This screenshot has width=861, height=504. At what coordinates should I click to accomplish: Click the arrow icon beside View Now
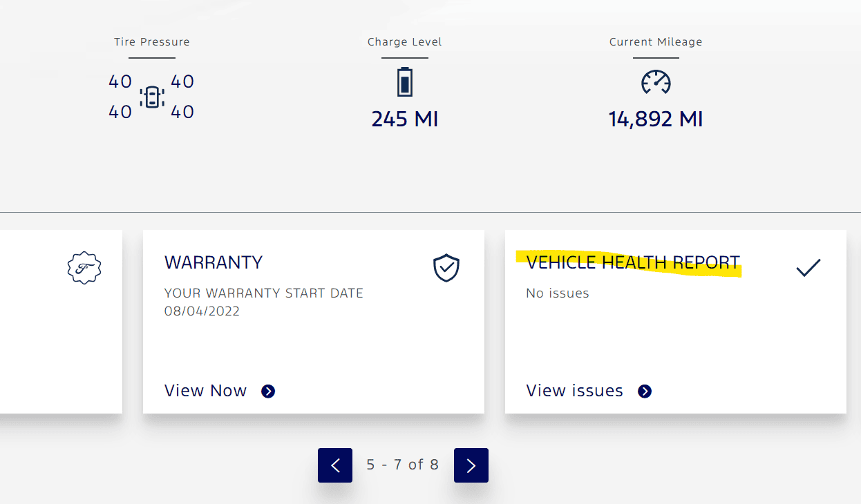268,391
